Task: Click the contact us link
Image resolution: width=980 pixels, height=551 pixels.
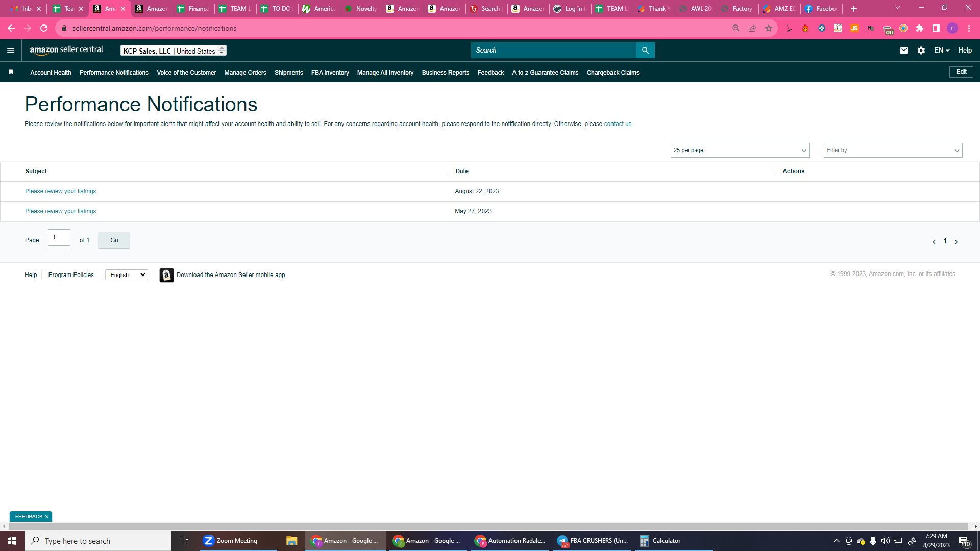Action: pos(618,124)
